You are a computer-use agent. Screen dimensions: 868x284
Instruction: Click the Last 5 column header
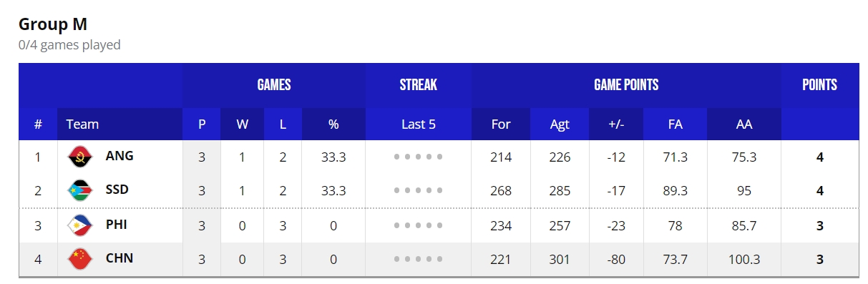(x=419, y=124)
